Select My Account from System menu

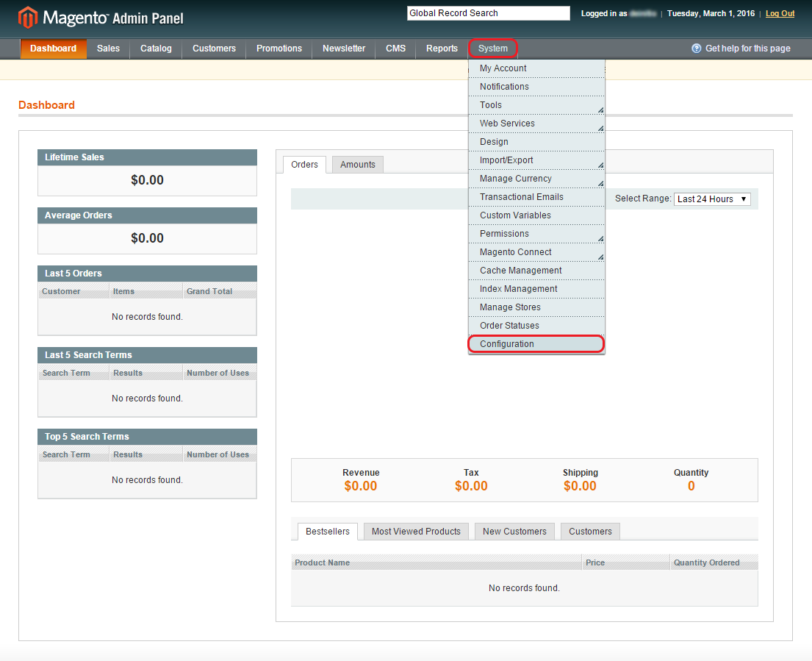point(536,68)
